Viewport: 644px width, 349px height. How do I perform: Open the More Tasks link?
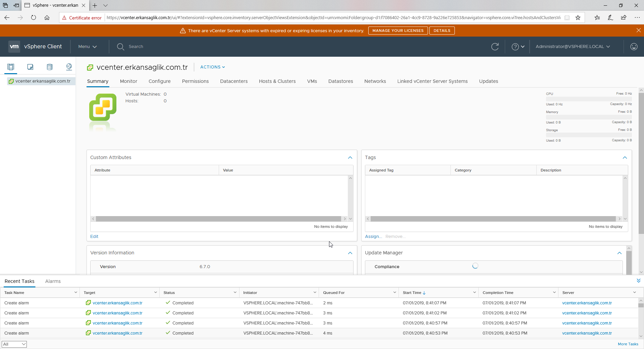tap(628, 344)
